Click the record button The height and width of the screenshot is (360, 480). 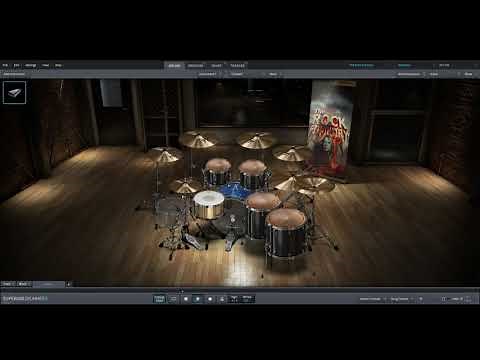click(x=210, y=299)
